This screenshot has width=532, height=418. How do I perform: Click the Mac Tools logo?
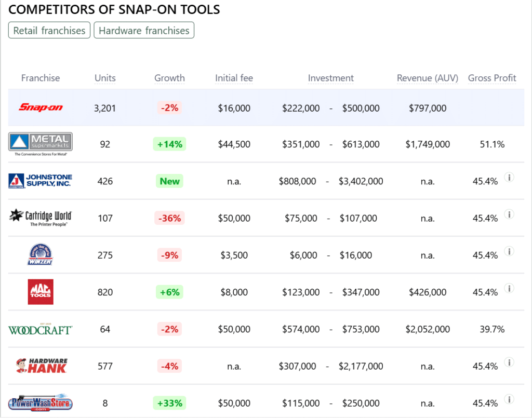pyautogui.click(x=41, y=292)
